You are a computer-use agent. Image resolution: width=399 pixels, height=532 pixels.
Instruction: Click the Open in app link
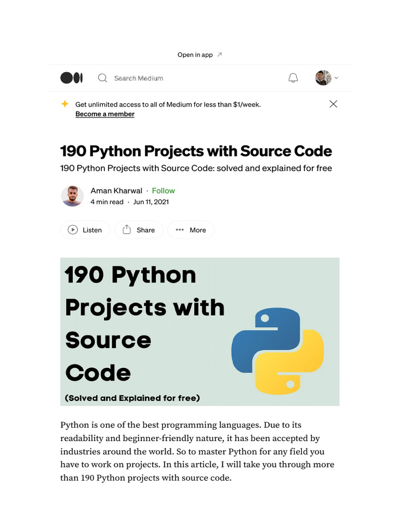[x=195, y=55]
